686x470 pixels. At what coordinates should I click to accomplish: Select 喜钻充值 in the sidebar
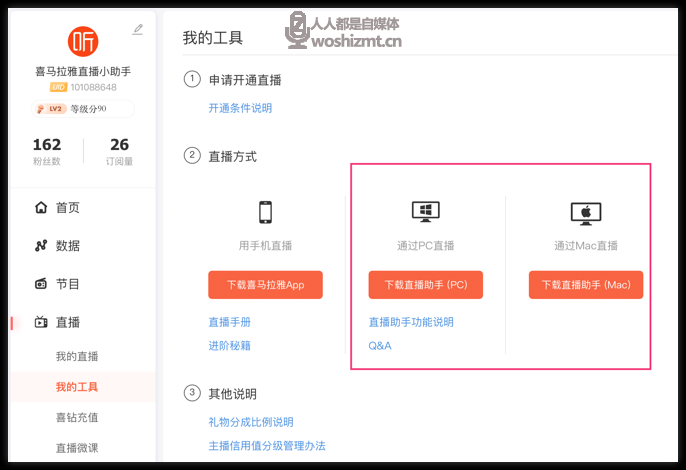77,418
